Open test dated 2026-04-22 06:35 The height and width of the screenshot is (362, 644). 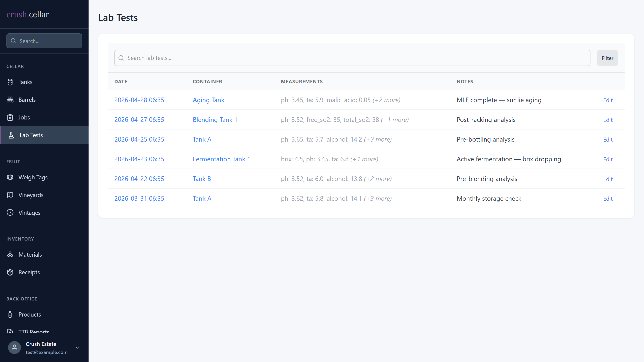[139, 179]
